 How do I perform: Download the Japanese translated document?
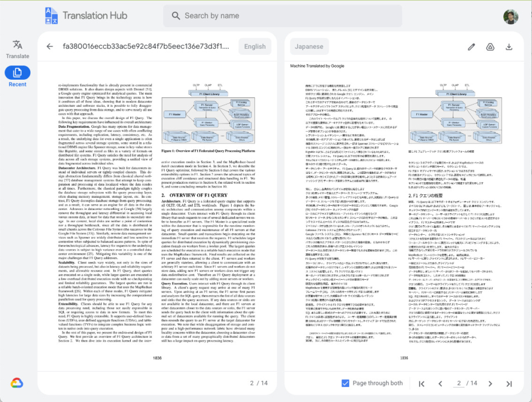click(509, 47)
